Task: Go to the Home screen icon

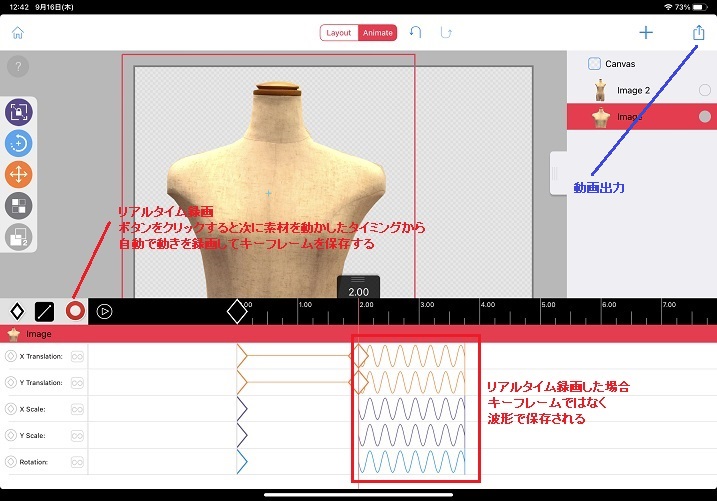Action: (x=17, y=32)
